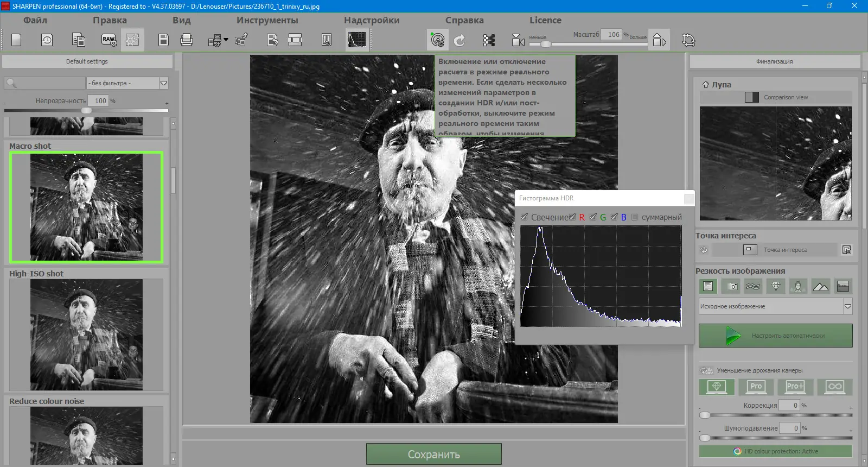
Task: Select the Reduce colour noise preset thumbnail
Action: [86, 436]
